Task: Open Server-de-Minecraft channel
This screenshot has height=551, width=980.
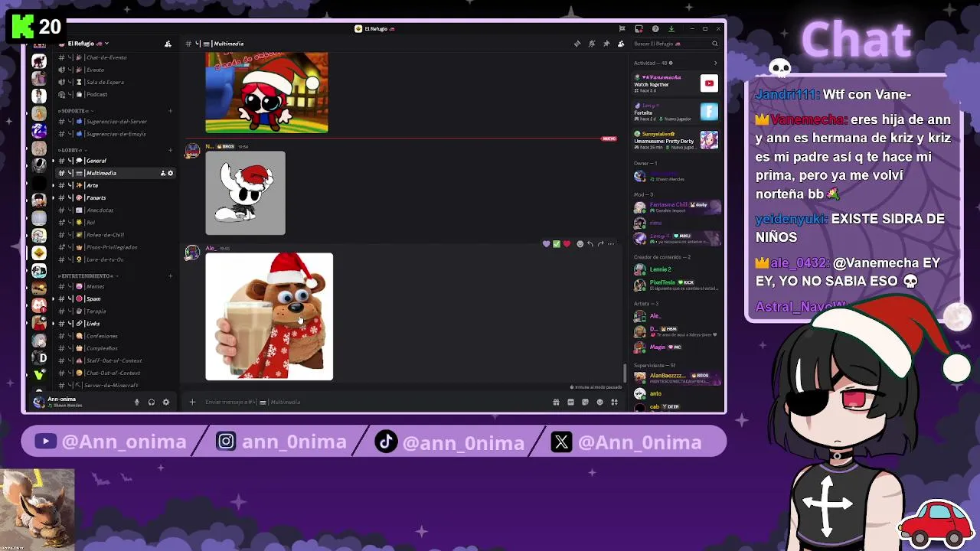Action: (x=115, y=385)
